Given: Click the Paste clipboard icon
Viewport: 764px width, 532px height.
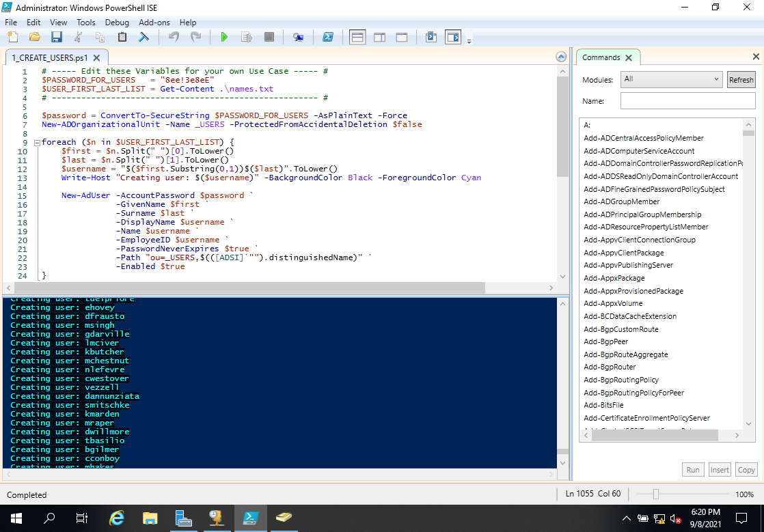Looking at the screenshot, I should pyautogui.click(x=122, y=37).
